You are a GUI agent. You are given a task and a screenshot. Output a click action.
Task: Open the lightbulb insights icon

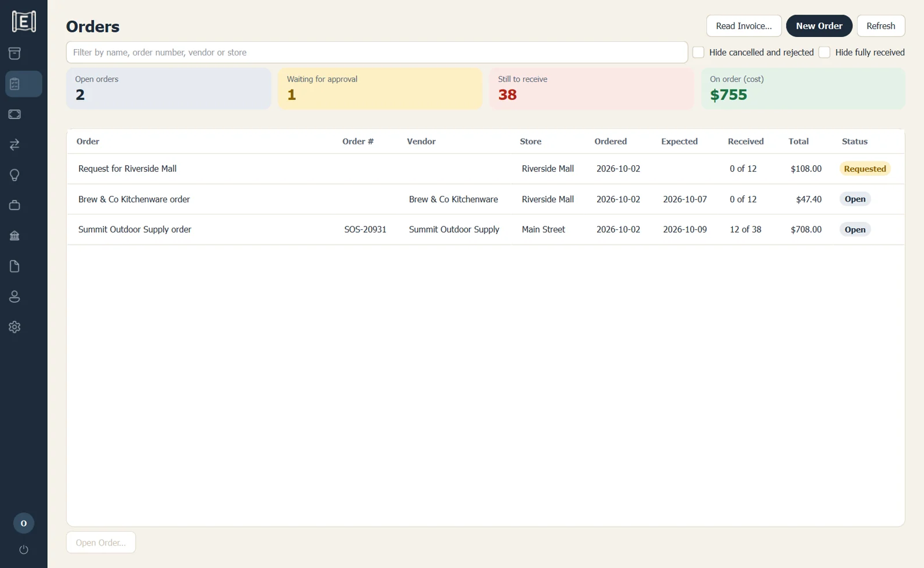14,175
